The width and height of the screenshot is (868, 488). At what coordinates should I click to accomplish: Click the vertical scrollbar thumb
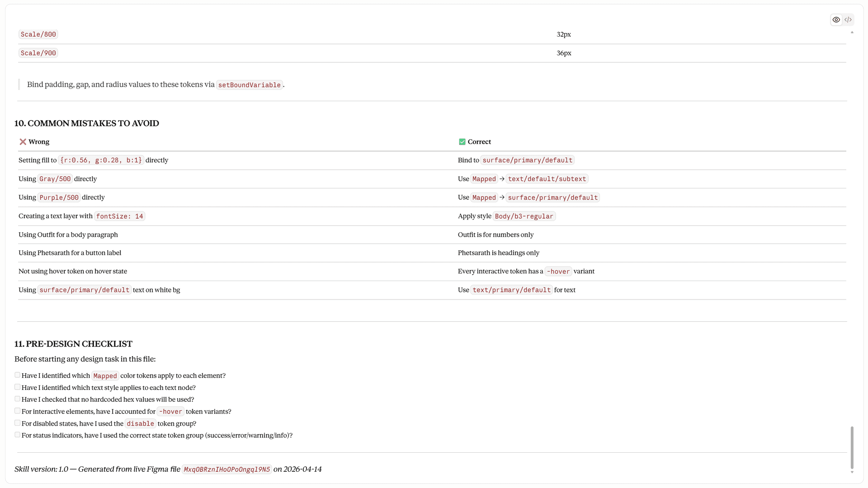852,447
